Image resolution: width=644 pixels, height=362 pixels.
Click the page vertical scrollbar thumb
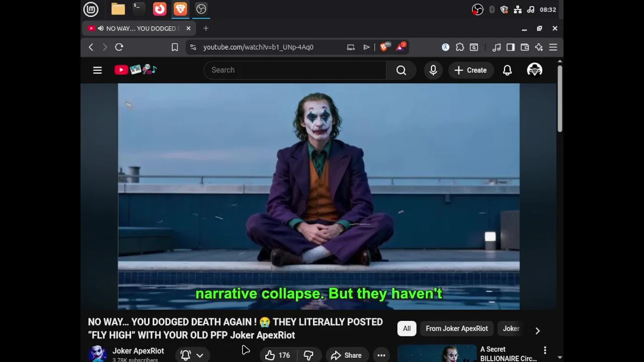click(x=560, y=99)
